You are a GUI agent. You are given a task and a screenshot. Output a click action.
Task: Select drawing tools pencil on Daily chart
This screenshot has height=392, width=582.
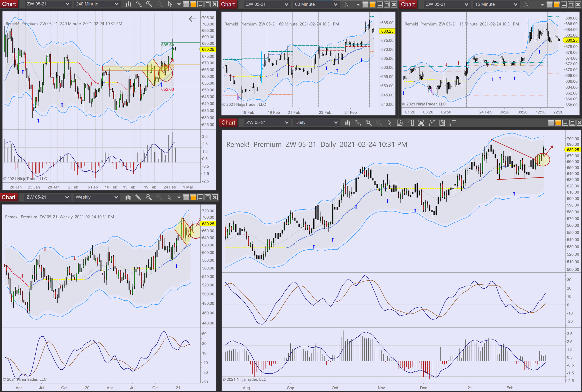click(358, 123)
